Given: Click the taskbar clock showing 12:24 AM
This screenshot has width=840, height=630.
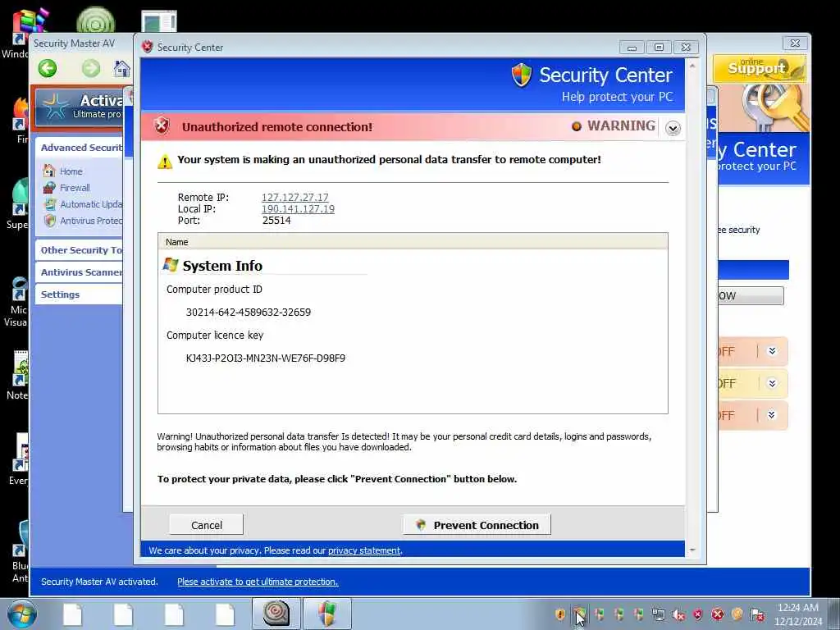Looking at the screenshot, I should [797, 614].
